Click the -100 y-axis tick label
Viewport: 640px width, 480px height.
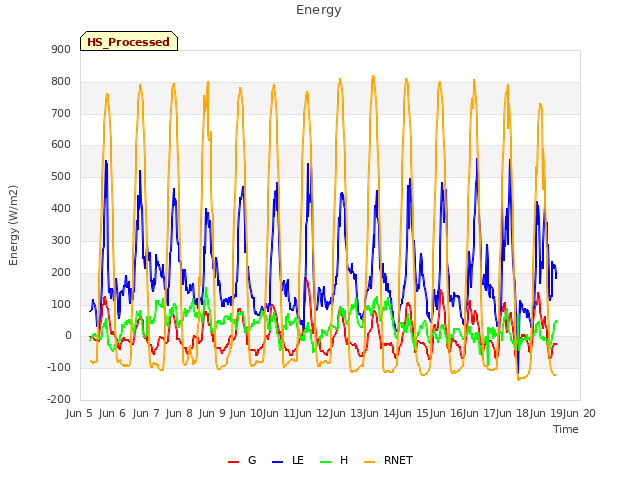[59, 367]
